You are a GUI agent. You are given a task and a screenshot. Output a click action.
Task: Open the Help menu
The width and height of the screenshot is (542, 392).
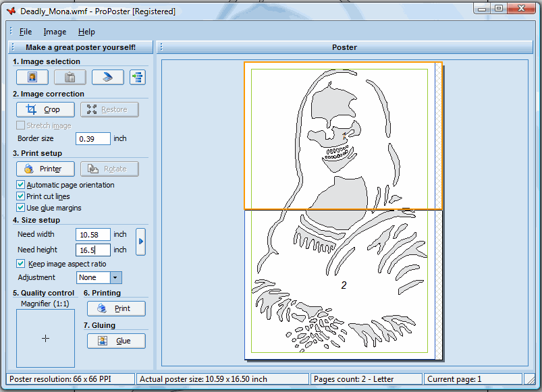click(x=86, y=32)
